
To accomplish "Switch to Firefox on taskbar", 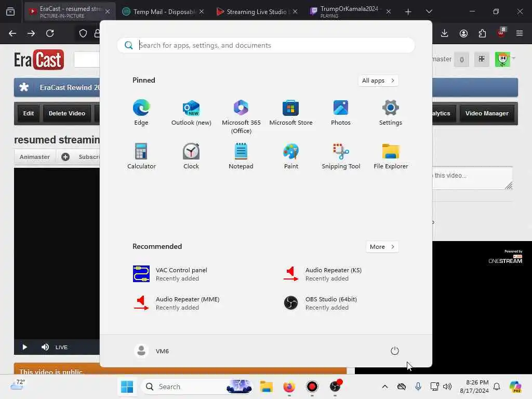I will point(289,387).
